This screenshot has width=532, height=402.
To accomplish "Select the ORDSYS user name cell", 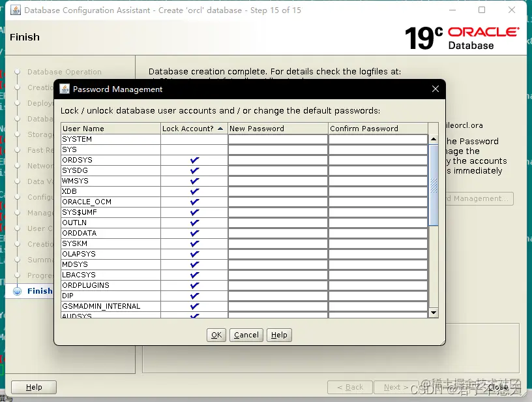I will click(111, 160).
